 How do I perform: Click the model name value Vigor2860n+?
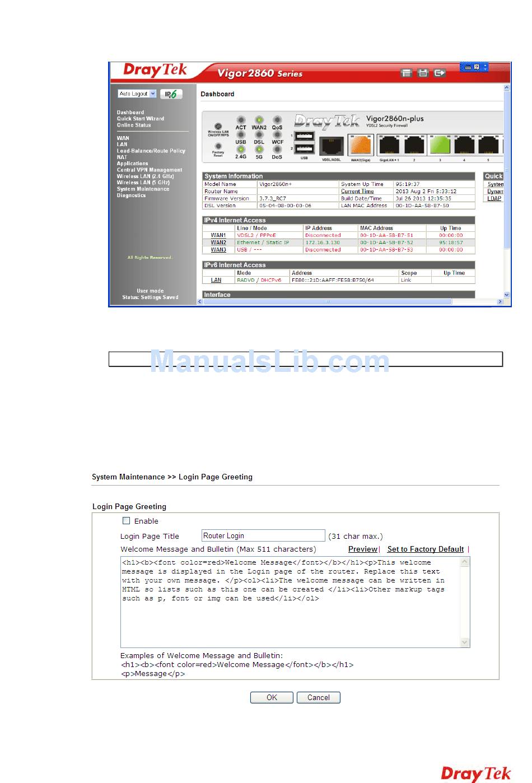tap(276, 184)
